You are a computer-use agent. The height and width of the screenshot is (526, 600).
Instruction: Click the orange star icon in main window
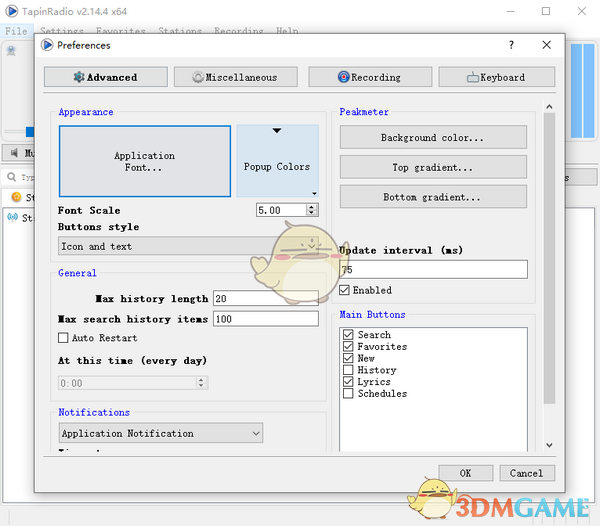tap(16, 197)
